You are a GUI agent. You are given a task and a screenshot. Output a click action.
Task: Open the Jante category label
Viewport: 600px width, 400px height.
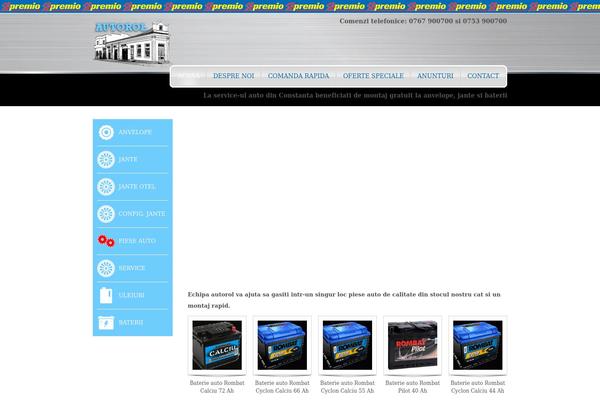click(128, 159)
